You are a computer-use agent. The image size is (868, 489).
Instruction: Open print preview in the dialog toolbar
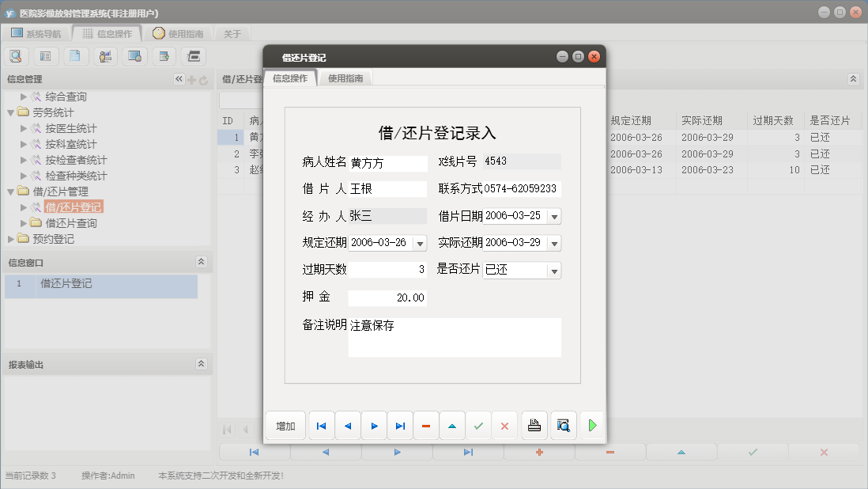563,426
